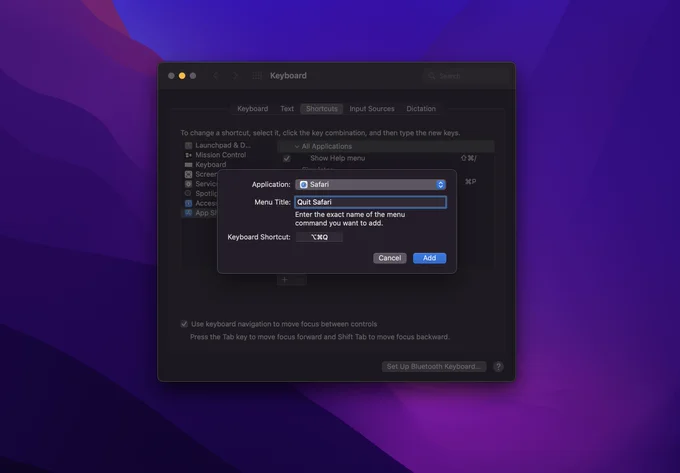The height and width of the screenshot is (473, 680).
Task: Click the Keyboard Shortcut field with ⌥⌘Q
Action: click(319, 237)
